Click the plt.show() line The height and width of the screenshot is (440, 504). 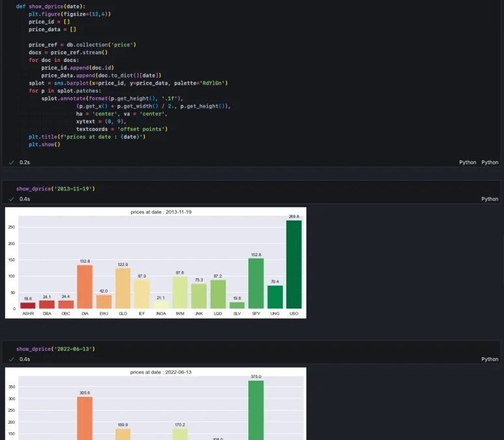click(44, 145)
